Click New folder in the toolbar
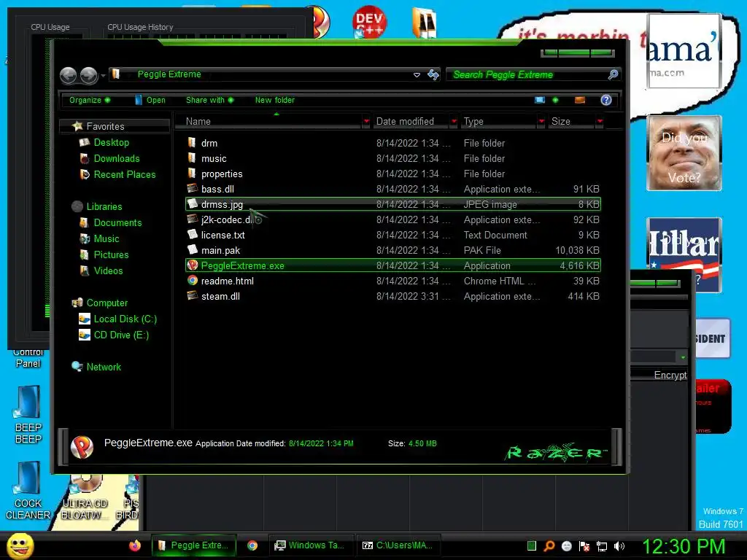The width and height of the screenshot is (747, 560). coord(275,100)
